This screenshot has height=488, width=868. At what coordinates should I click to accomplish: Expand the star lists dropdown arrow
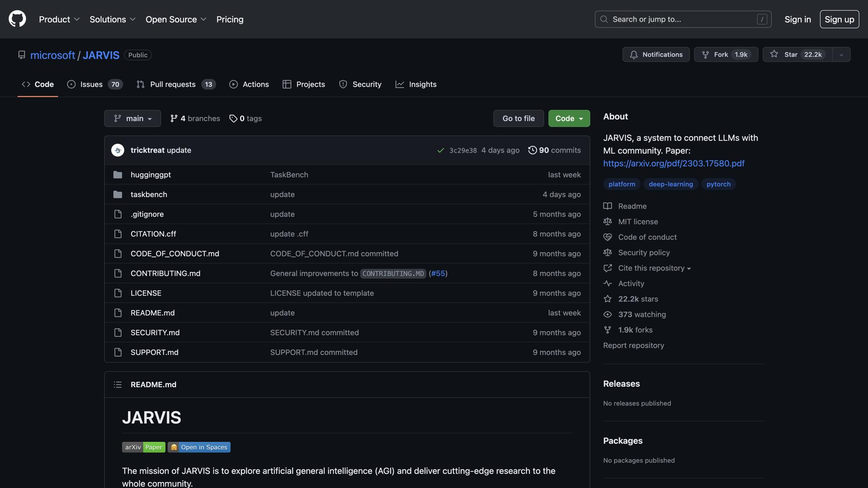[841, 55]
